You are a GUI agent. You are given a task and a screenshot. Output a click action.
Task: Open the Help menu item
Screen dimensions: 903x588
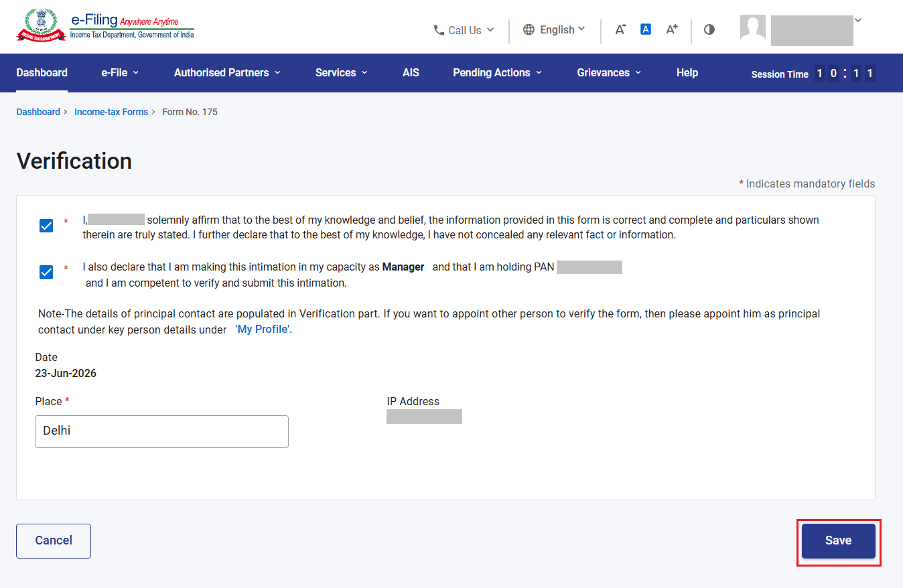[687, 72]
